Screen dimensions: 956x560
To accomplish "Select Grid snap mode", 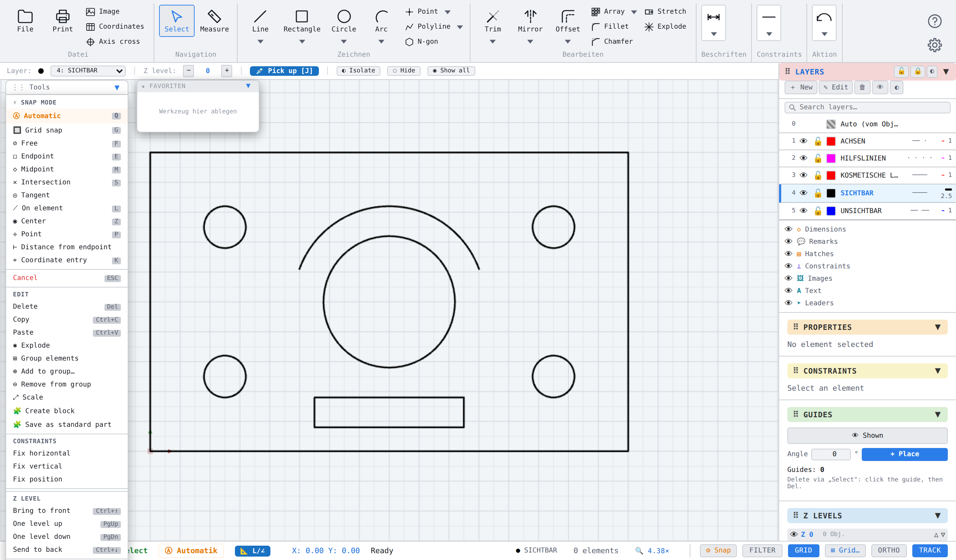I will pos(67,130).
